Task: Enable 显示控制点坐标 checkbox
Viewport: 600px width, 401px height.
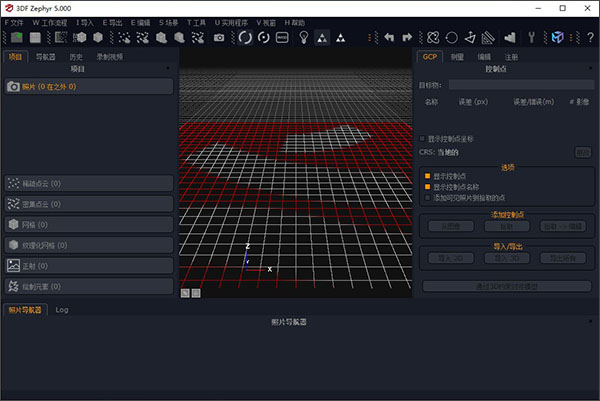Action: pyautogui.click(x=422, y=139)
